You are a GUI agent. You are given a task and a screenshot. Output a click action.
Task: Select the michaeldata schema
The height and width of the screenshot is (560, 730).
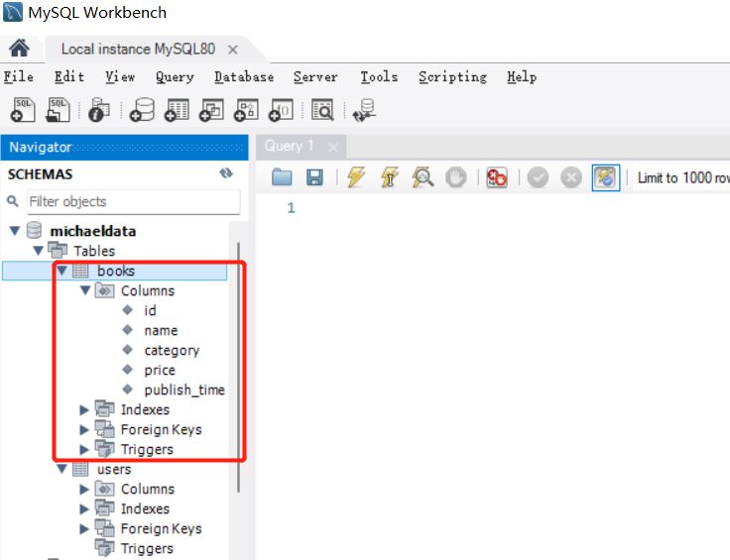point(93,231)
